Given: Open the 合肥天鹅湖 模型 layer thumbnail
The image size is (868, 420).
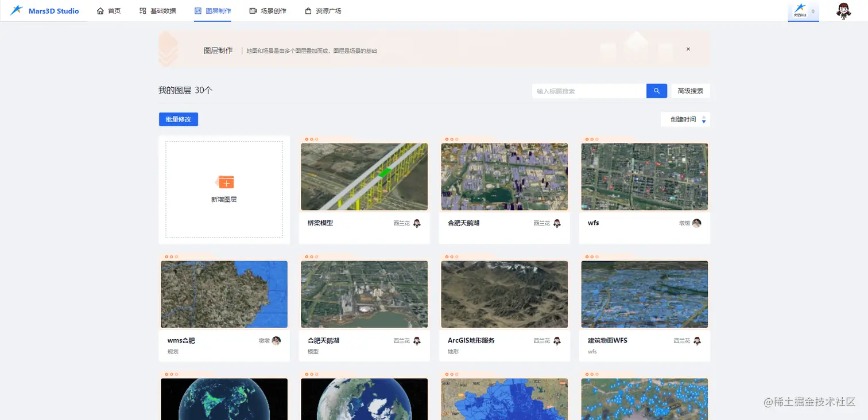Looking at the screenshot, I should click(365, 294).
